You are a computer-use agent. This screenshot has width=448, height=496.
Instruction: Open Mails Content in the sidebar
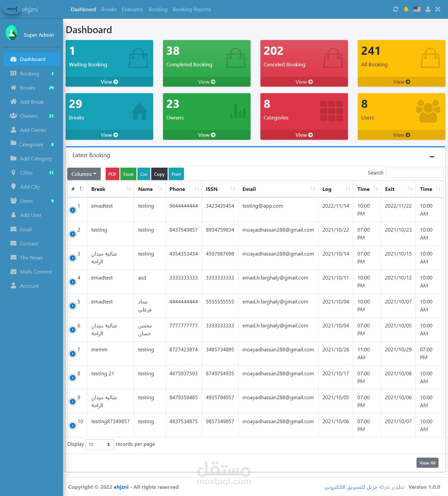pyautogui.click(x=32, y=272)
